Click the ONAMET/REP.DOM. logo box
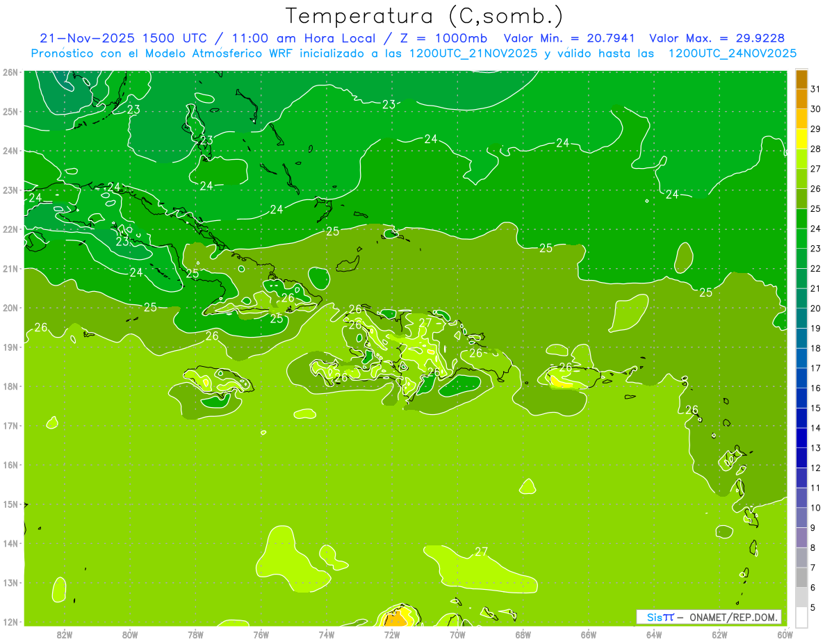This screenshot has height=644, width=834. [x=709, y=617]
